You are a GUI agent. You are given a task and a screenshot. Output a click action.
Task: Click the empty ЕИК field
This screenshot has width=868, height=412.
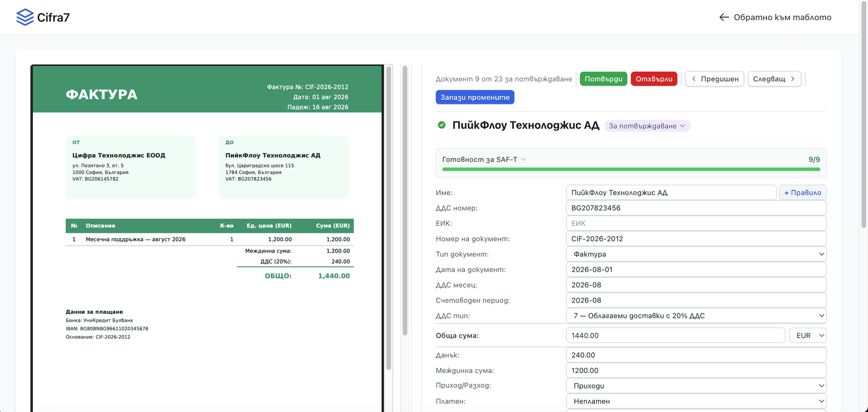pos(696,223)
